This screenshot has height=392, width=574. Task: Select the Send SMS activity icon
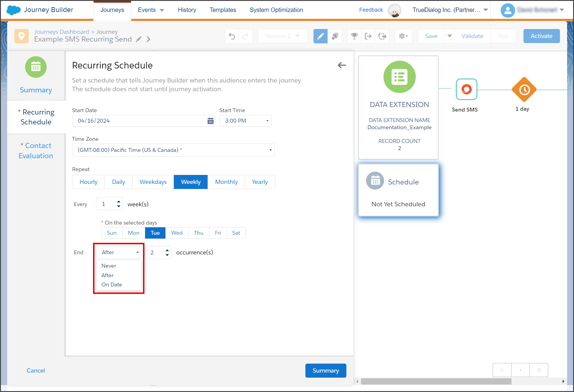pos(466,89)
